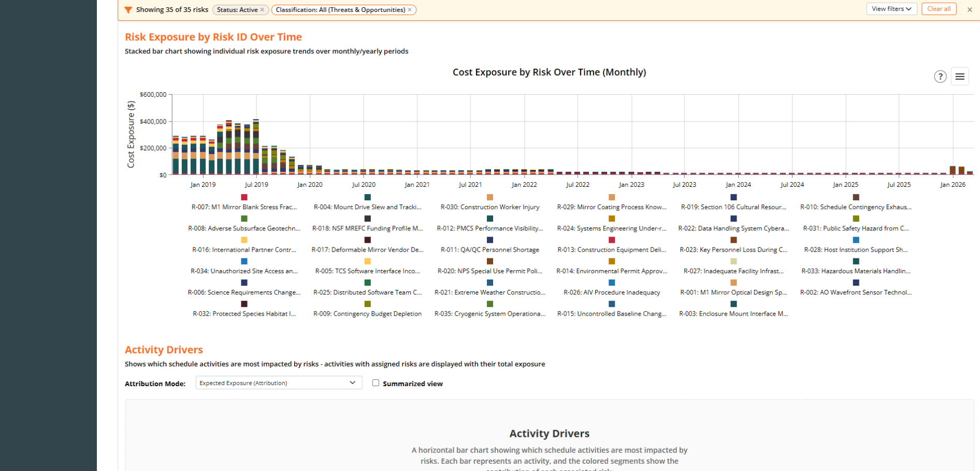
Task: Click the Jan 2026 brown bar
Action: [x=953, y=170]
